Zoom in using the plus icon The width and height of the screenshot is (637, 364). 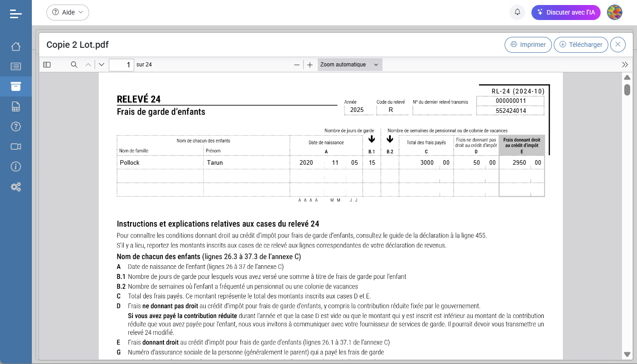pos(310,65)
